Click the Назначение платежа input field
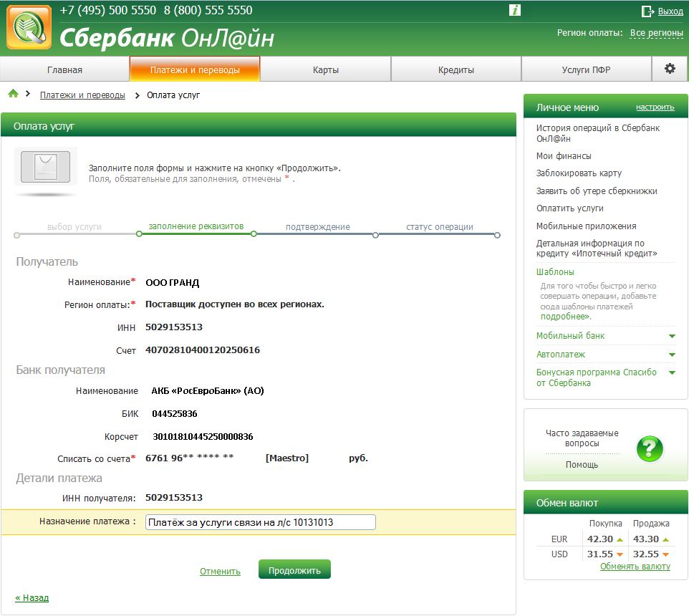This screenshot has width=689, height=616. click(261, 522)
